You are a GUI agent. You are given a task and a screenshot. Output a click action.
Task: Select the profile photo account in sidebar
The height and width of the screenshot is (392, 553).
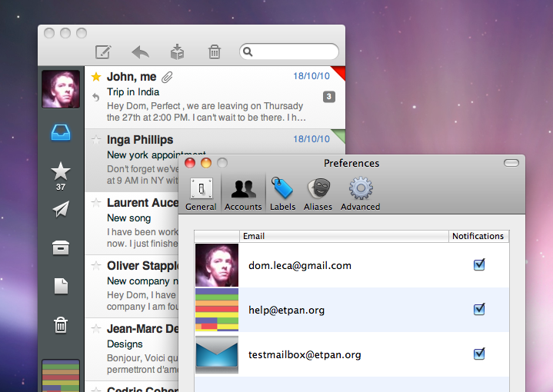click(x=61, y=89)
